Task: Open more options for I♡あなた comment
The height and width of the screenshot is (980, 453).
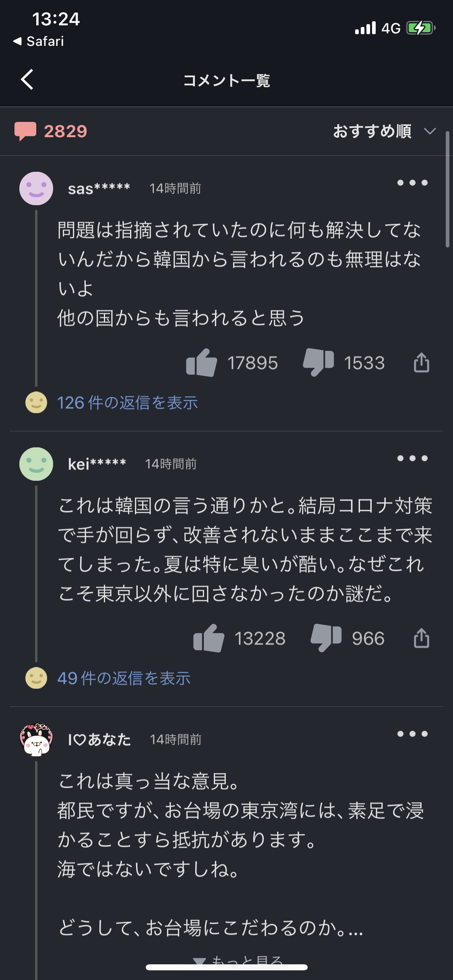Action: point(412,734)
